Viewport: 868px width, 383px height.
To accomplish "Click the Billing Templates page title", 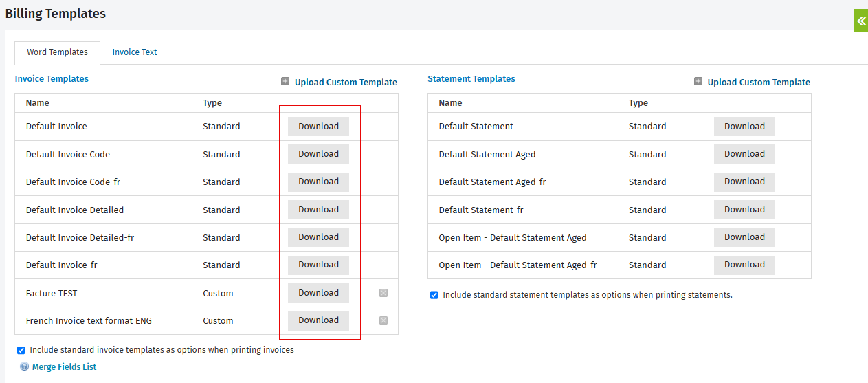I will pyautogui.click(x=56, y=13).
